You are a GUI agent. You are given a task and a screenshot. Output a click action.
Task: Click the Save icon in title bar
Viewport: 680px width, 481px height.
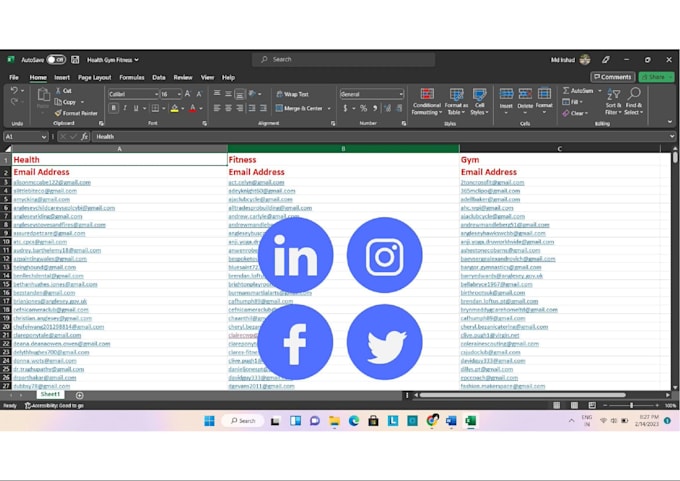pos(75,60)
